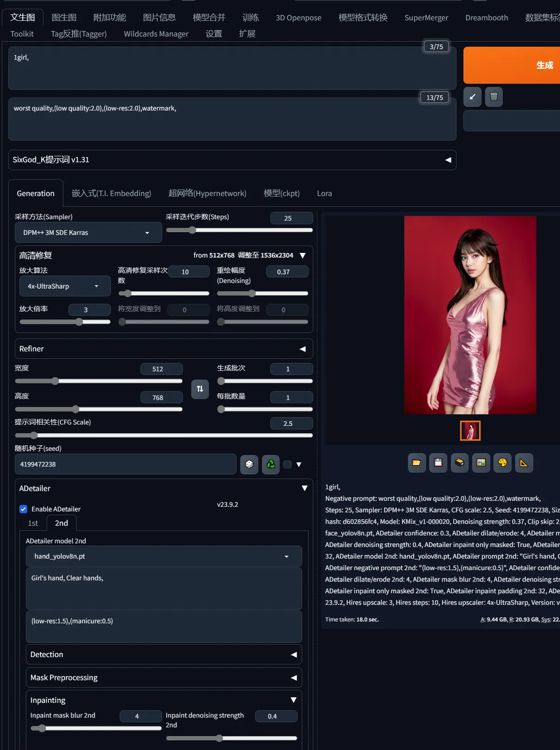
Task: Click the orange 生成 generate button
Action: 512,65
